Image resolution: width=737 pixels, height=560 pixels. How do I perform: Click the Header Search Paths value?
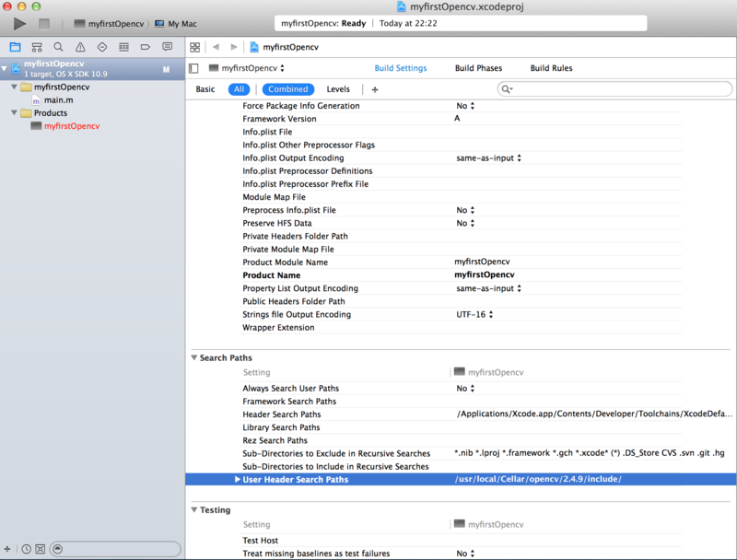pyautogui.click(x=594, y=414)
